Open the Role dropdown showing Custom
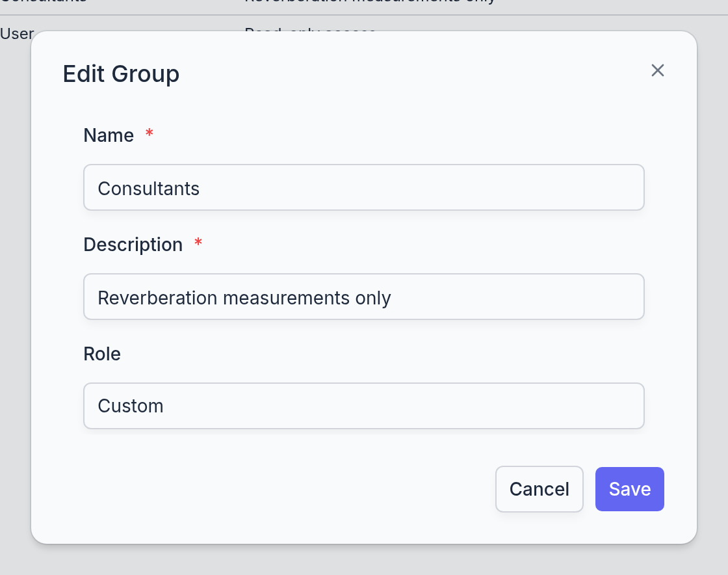The height and width of the screenshot is (575, 728). (x=363, y=405)
